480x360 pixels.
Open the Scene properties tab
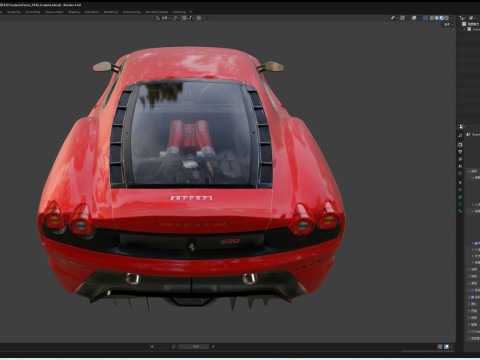(460, 166)
